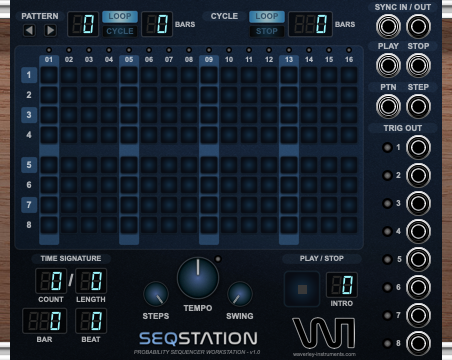Go to the next pattern with right arrow
This screenshot has width=452, height=360.
(50, 31)
